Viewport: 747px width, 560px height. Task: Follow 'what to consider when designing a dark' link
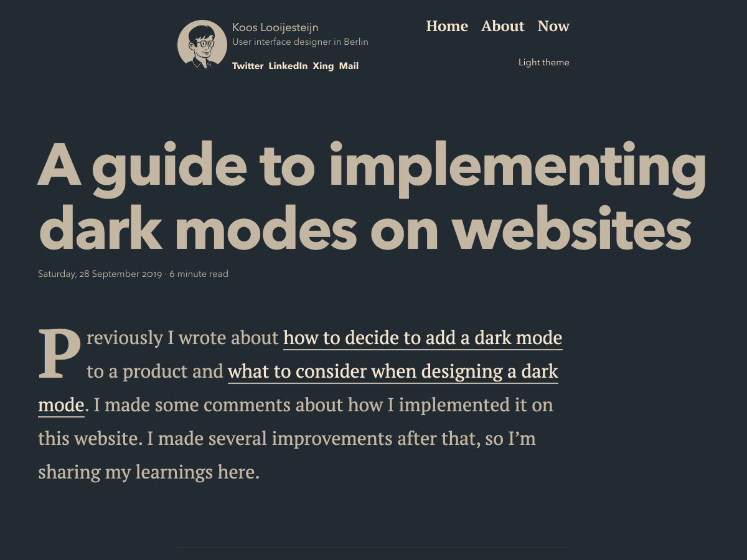[x=393, y=372]
